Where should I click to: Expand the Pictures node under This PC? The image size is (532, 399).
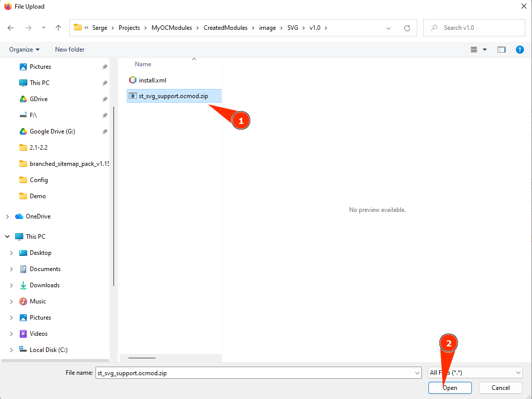tap(11, 318)
